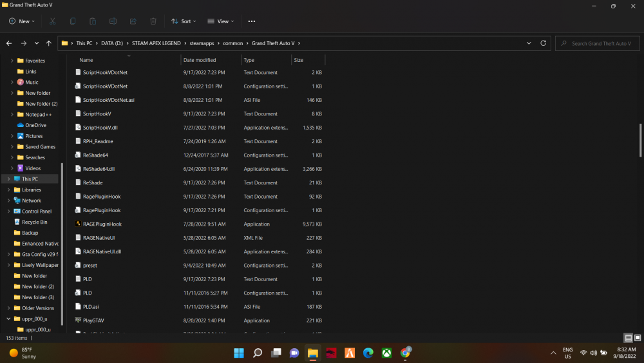Click the Cut toolbar icon
Viewport: 644px width, 363px height.
pyautogui.click(x=53, y=21)
